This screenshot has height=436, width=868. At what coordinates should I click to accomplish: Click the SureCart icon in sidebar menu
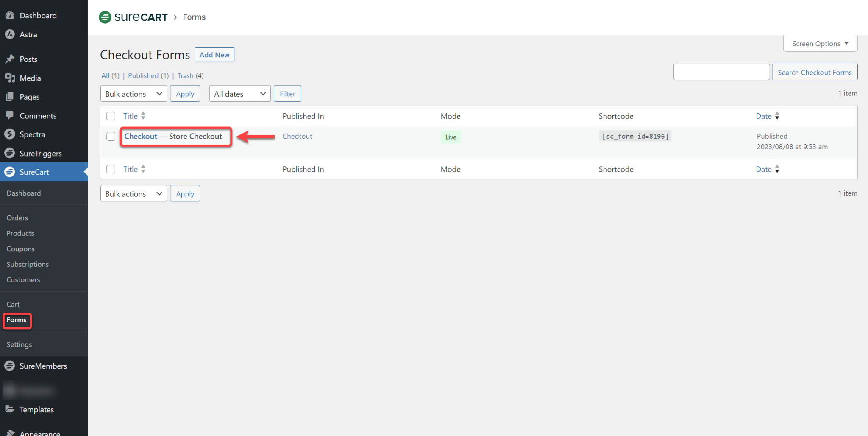point(10,172)
